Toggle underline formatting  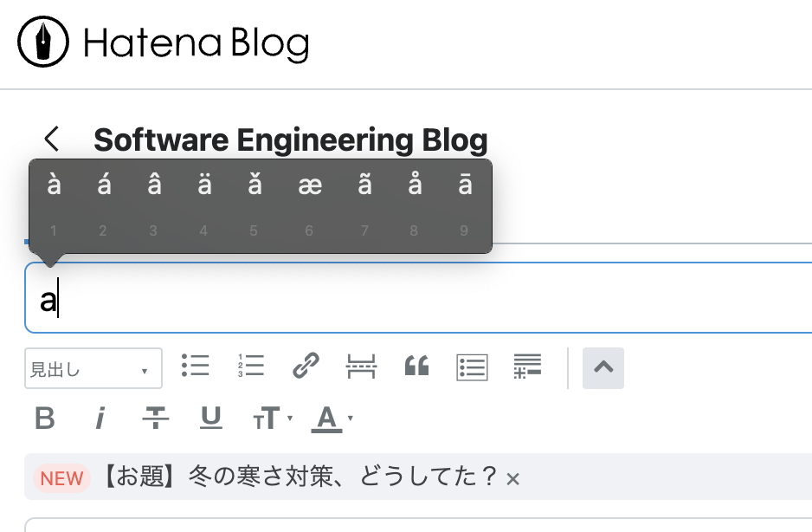211,419
